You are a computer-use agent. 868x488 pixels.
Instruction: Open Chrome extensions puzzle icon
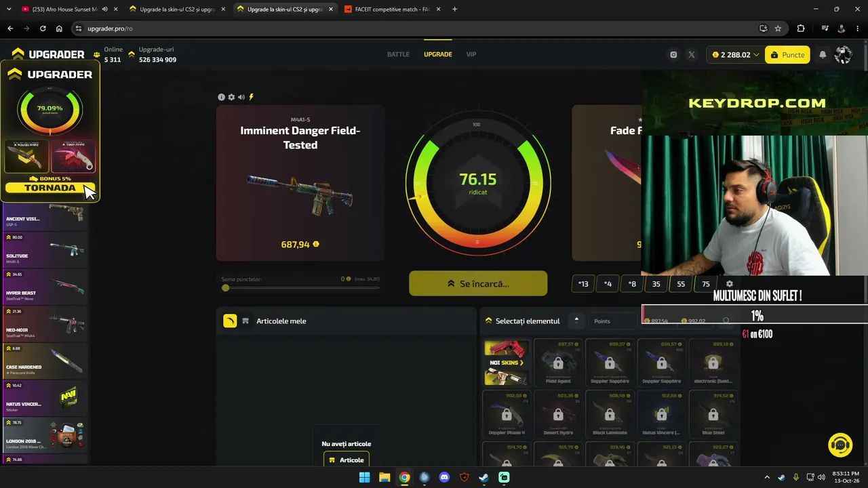pos(801,28)
